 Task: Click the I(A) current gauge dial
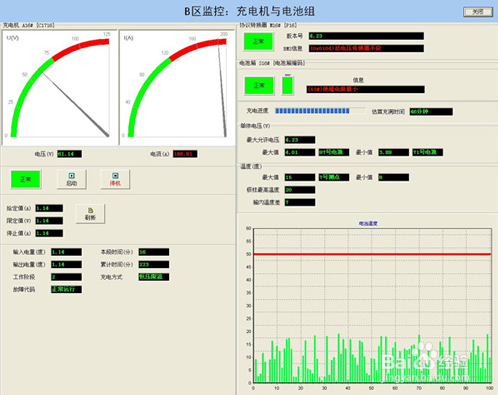click(x=177, y=88)
